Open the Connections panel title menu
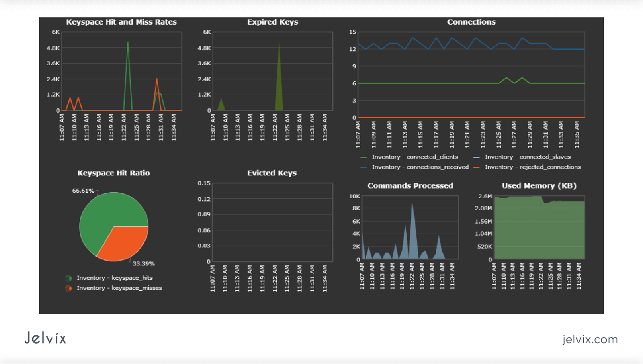Image resolution: width=643 pixels, height=364 pixels. click(x=471, y=22)
